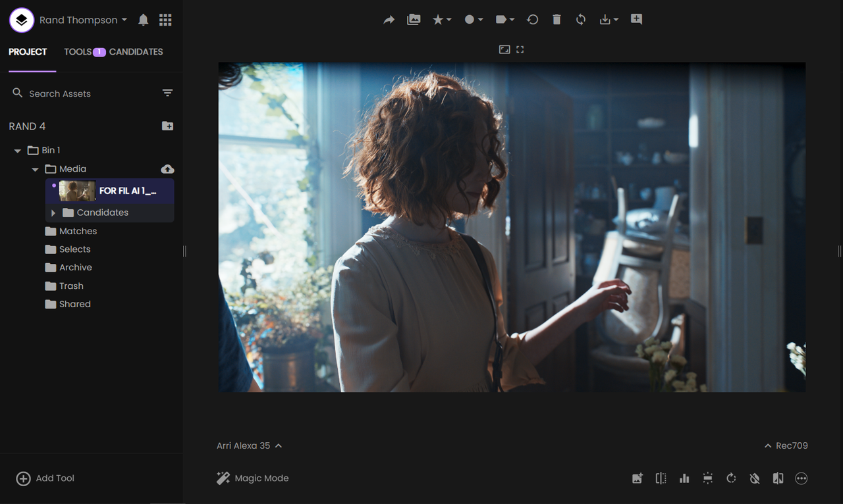Open the Trash folder
Viewport: 843px width, 504px height.
[x=65, y=286]
